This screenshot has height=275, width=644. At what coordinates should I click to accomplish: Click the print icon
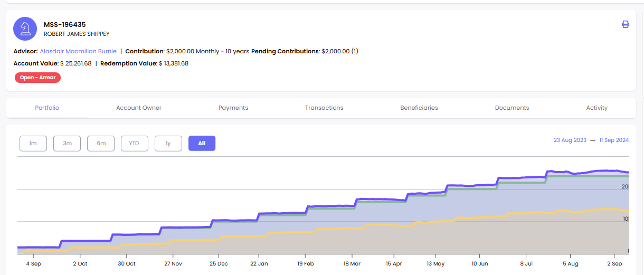626,24
